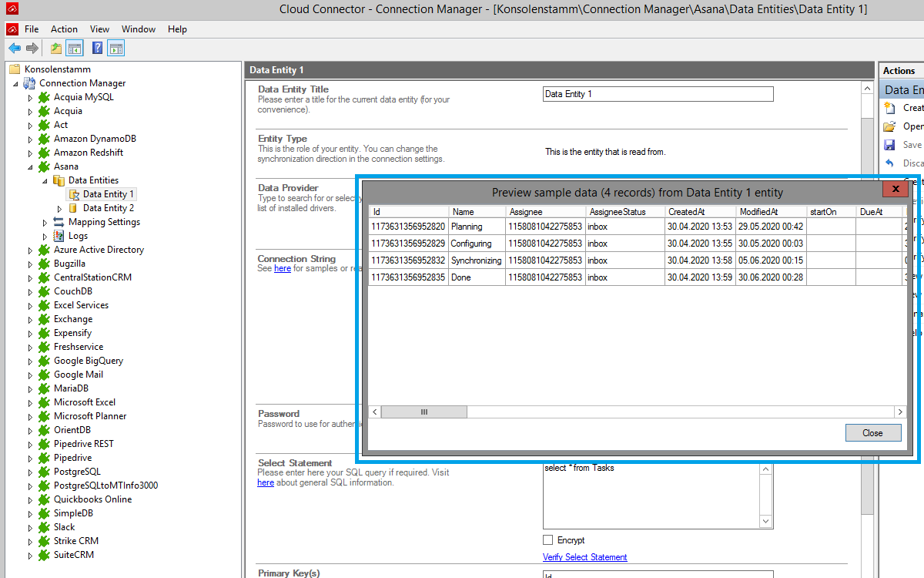Click the Create action icon in Actions pane
Viewport: 924px width, 578px height.
[890, 108]
